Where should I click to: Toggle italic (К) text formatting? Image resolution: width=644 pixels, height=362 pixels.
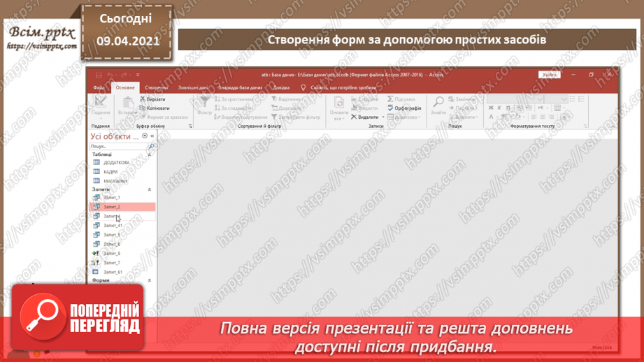[499, 108]
